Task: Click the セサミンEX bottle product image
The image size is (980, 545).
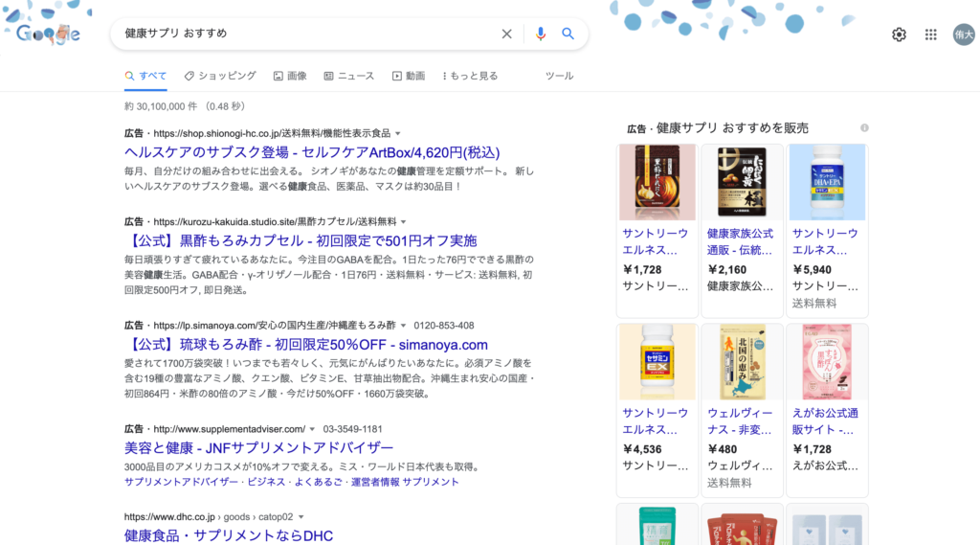Action: [657, 362]
